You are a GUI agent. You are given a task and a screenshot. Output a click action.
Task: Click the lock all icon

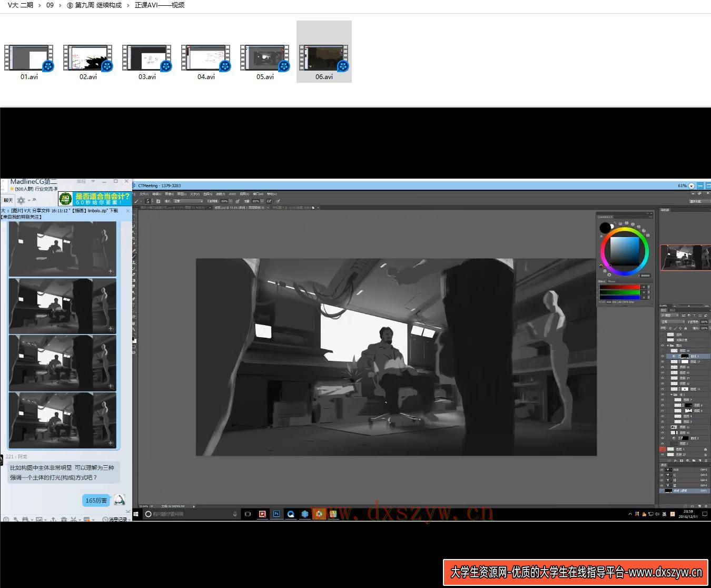tap(685, 328)
